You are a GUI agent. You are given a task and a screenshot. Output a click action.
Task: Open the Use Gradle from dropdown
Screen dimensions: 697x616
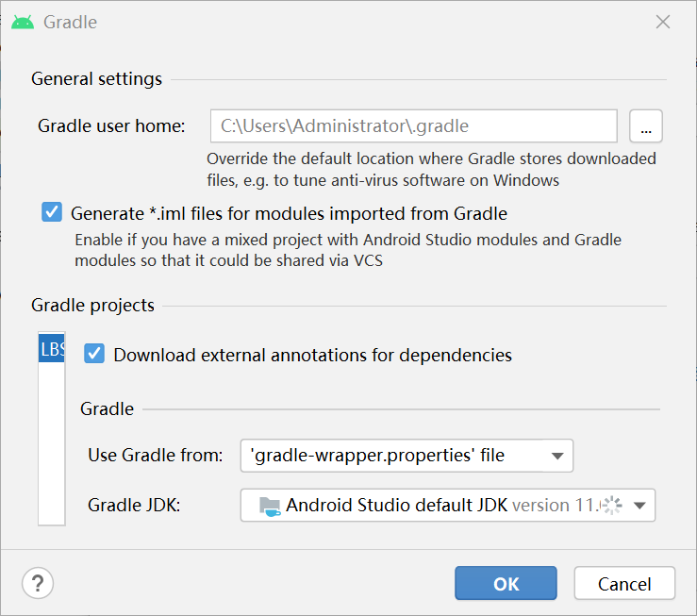[x=407, y=456]
